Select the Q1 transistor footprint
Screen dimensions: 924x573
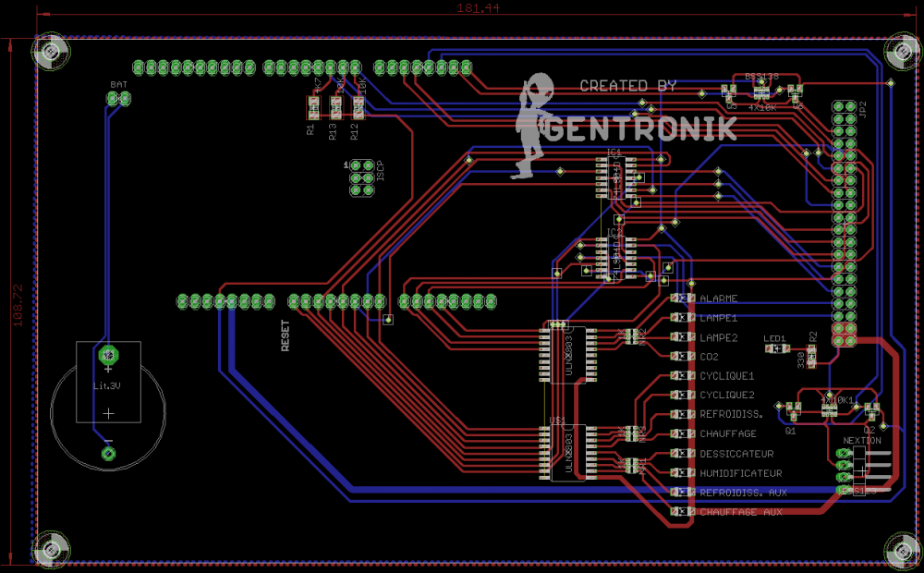click(x=793, y=409)
